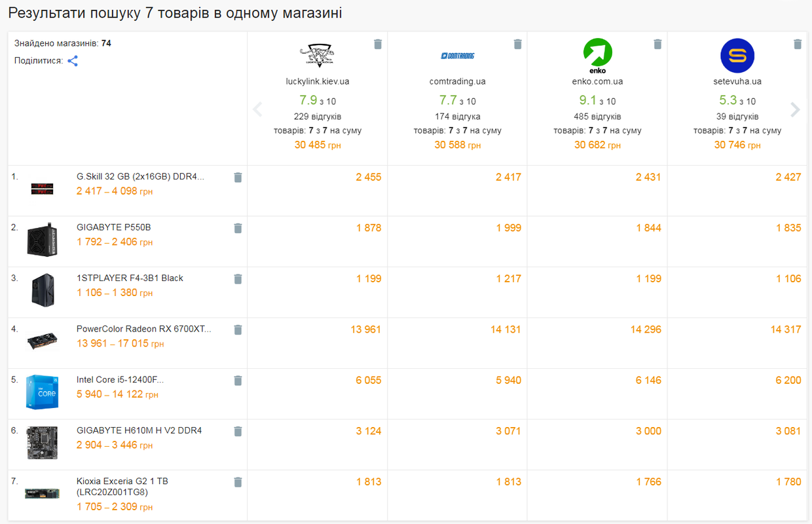Open GIGABYTE H610M H V2 DDR4 link
The height and width of the screenshot is (524, 812).
coord(139,430)
